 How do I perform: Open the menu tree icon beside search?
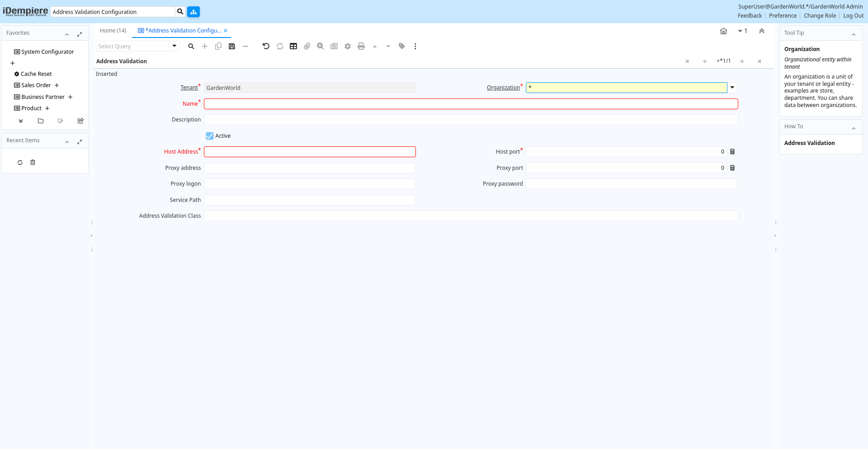tap(193, 12)
